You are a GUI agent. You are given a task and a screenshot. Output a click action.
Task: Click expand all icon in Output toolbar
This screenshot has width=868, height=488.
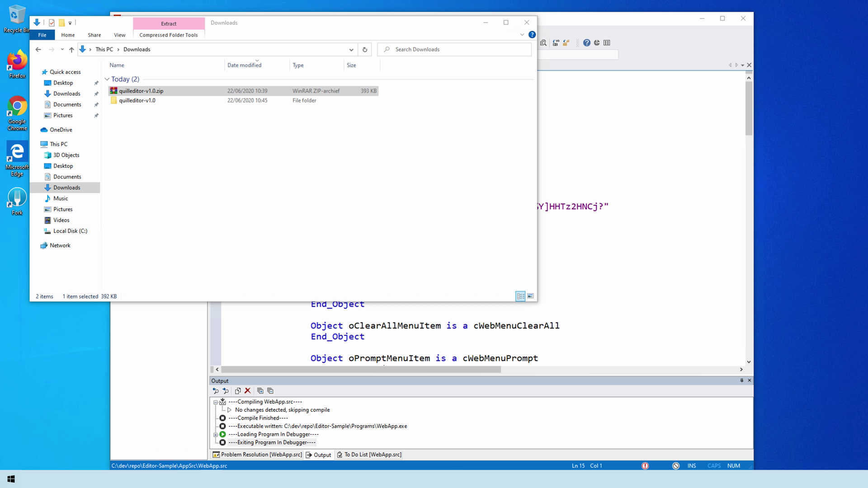tap(260, 391)
